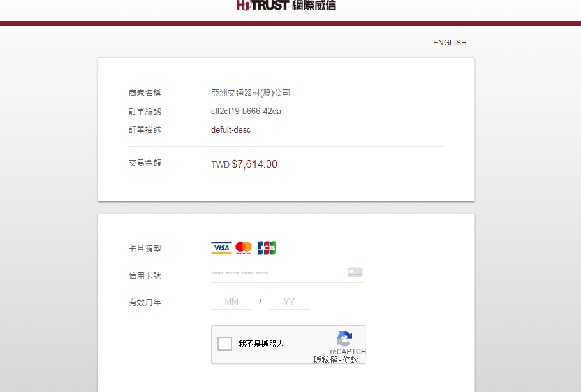The width and height of the screenshot is (581, 392).
Task: Click the YY expiry year field
Action: point(290,301)
